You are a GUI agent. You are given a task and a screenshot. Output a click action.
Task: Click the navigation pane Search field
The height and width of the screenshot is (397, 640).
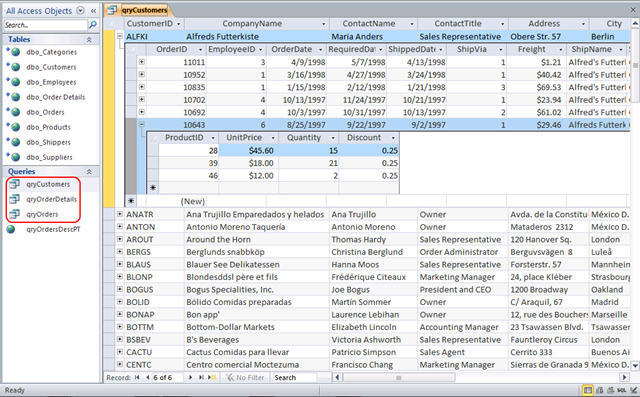click(x=45, y=25)
